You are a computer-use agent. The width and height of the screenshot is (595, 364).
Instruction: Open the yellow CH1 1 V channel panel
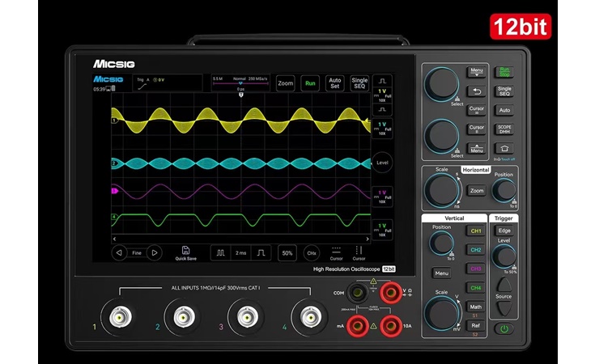382,95
